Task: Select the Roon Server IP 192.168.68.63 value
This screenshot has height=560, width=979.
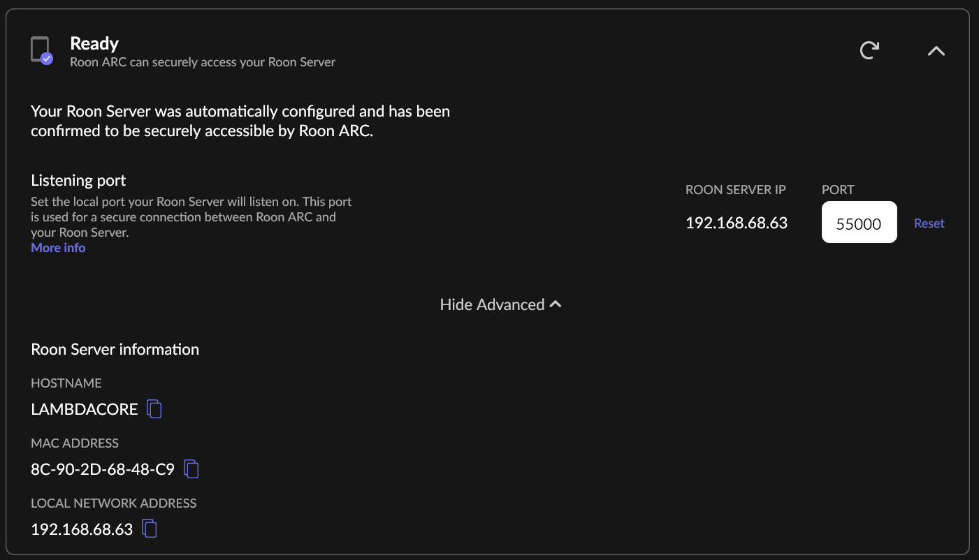Action: (x=737, y=223)
